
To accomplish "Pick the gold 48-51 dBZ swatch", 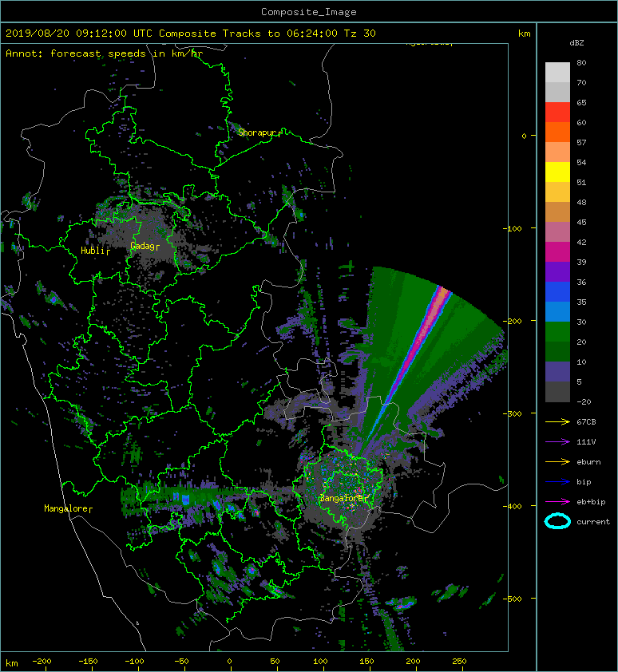I will pos(557,192).
